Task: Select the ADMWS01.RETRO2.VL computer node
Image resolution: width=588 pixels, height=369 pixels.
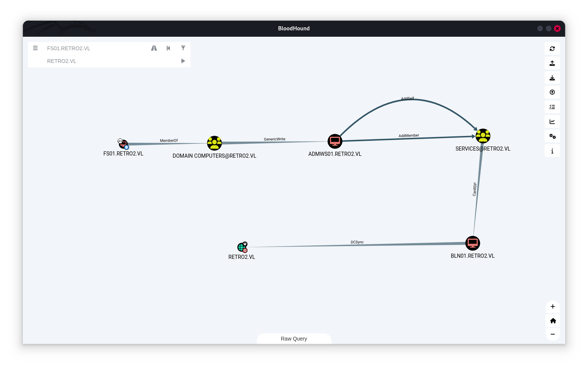Action: (335, 141)
